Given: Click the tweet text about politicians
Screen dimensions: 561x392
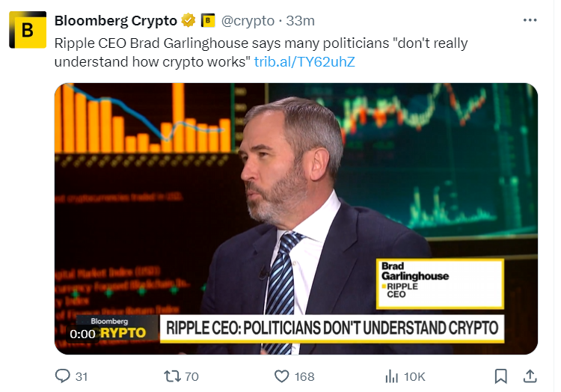Looking at the screenshot, I should (224, 43).
